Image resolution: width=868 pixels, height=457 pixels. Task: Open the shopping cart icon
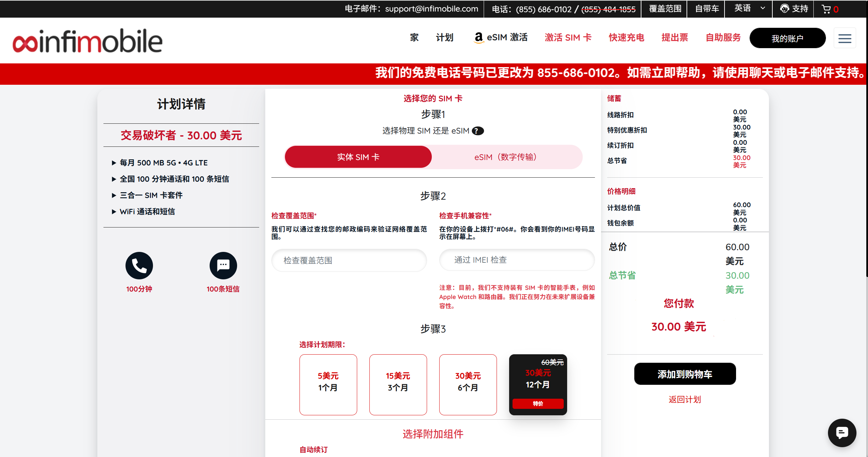[x=826, y=9]
